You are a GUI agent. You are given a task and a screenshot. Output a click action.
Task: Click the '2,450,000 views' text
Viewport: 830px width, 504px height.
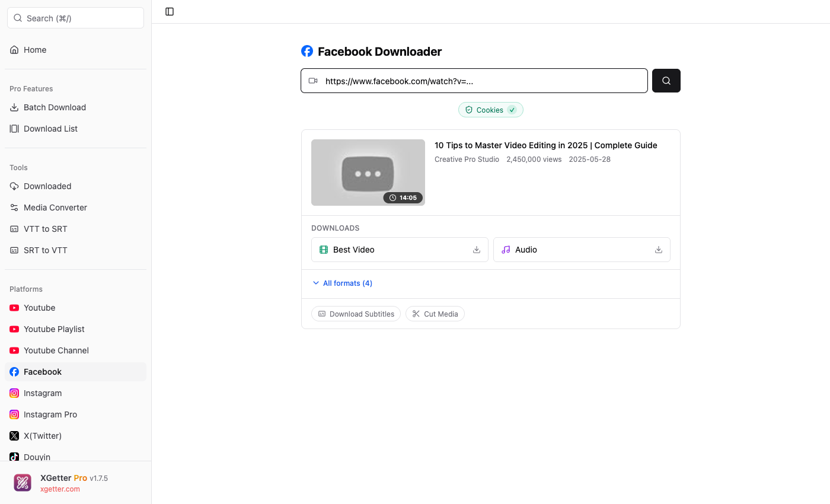click(x=534, y=160)
